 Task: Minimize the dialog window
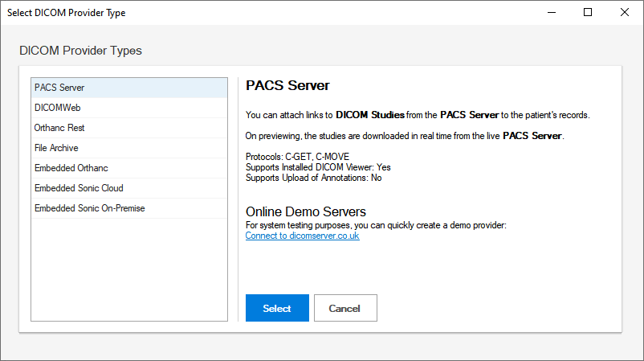[551, 12]
